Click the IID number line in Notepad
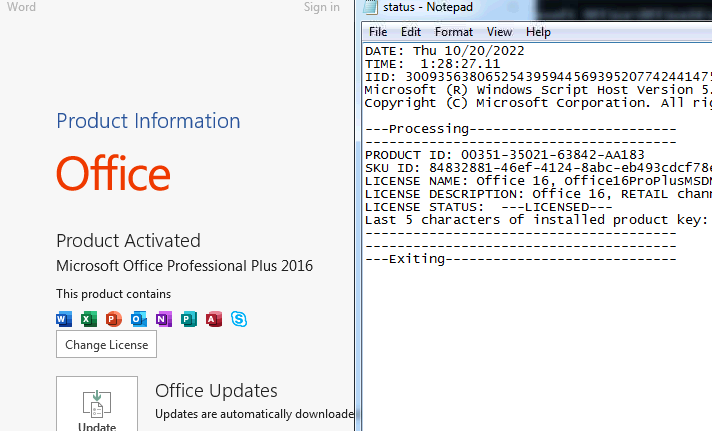 539,77
